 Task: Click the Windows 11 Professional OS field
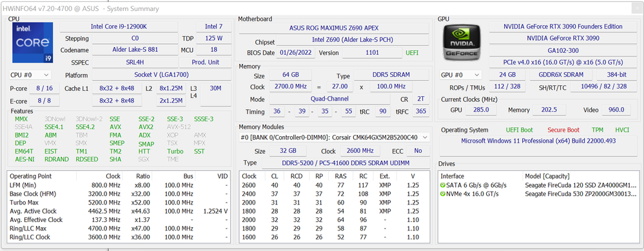538,141
